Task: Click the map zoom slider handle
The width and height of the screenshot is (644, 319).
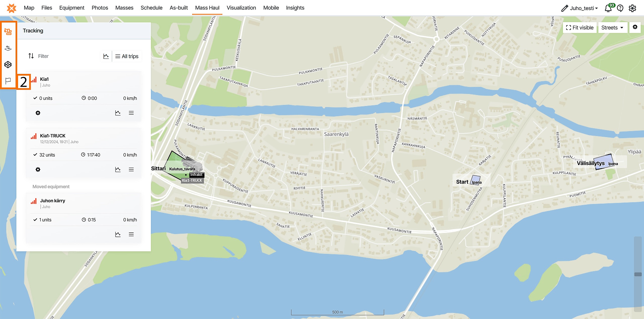Action: 638,274
